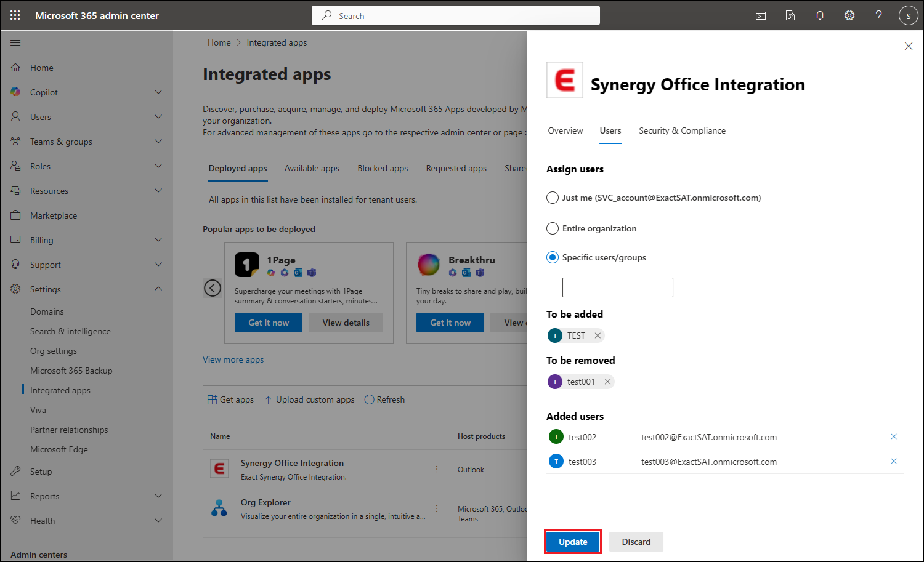Image resolution: width=924 pixels, height=562 pixels.
Task: Remove TEST from To be added
Action: [x=598, y=335]
